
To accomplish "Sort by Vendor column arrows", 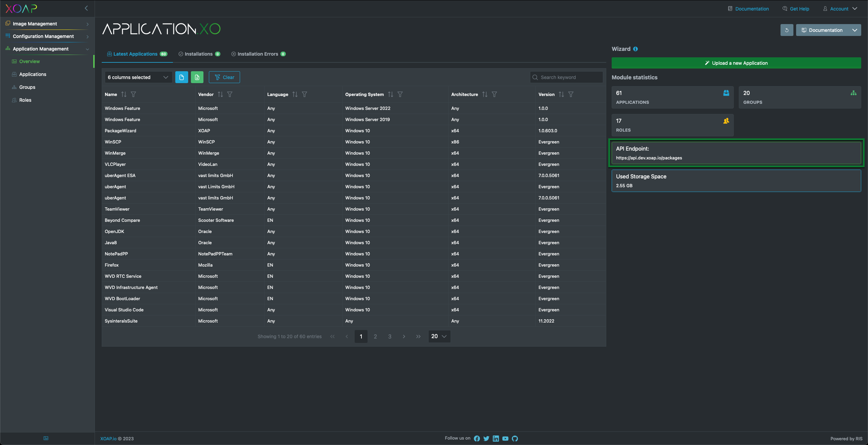I will pyautogui.click(x=220, y=94).
